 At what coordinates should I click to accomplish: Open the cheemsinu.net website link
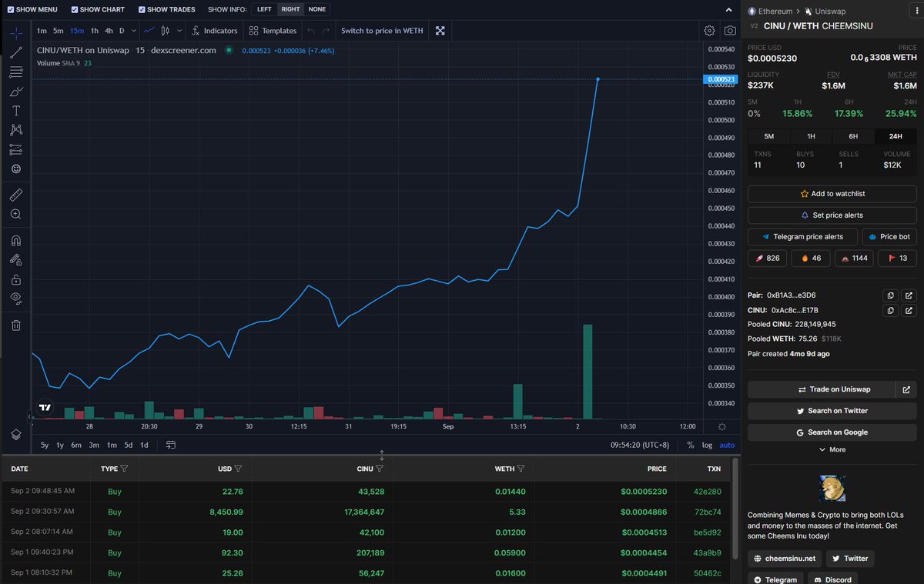784,558
